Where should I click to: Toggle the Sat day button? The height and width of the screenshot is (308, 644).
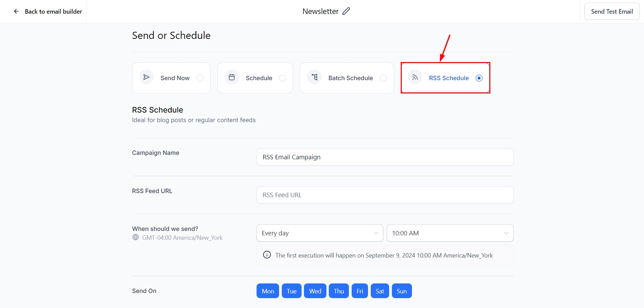pyautogui.click(x=380, y=291)
